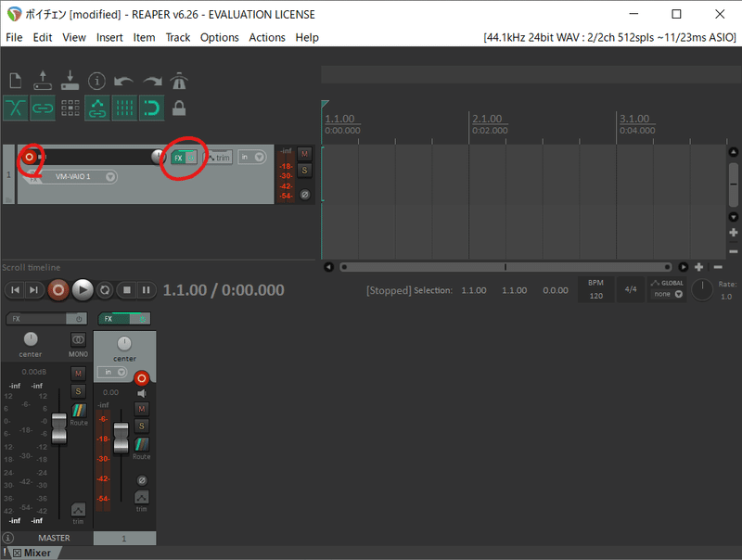Bypass track 1 FX power button
Screen dimensions: 742x560
[x=191, y=158]
